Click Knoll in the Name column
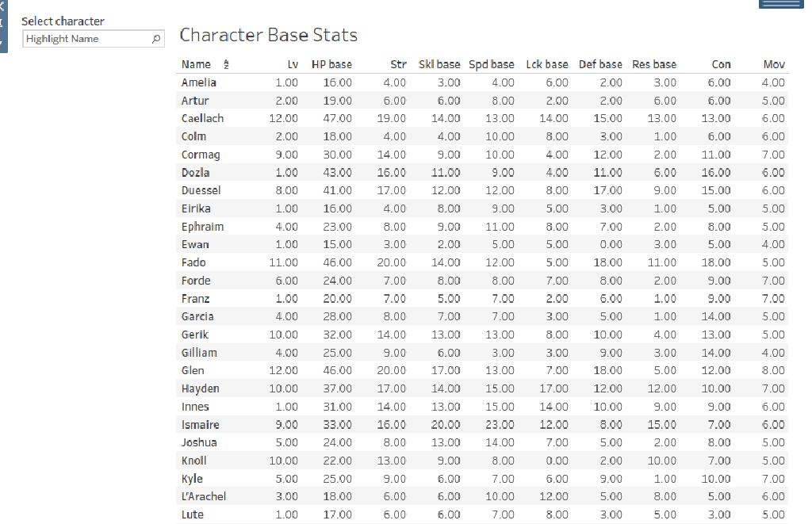 pos(192,460)
